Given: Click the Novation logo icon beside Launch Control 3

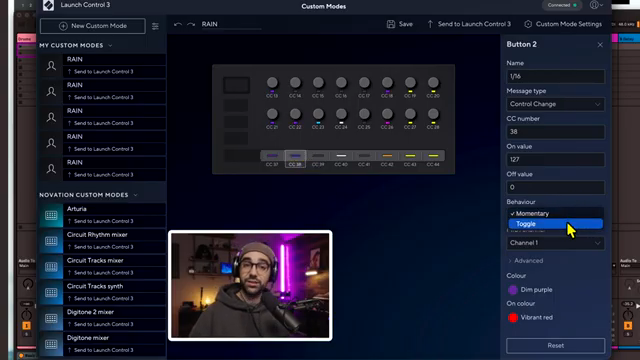Looking at the screenshot, I should point(48,5).
